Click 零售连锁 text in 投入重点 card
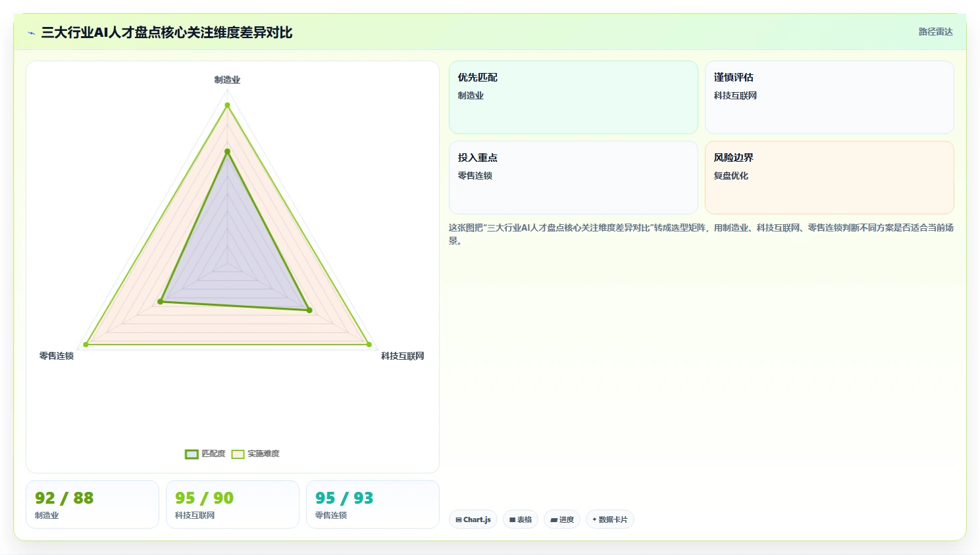Image resolution: width=980 pixels, height=555 pixels. tap(475, 176)
